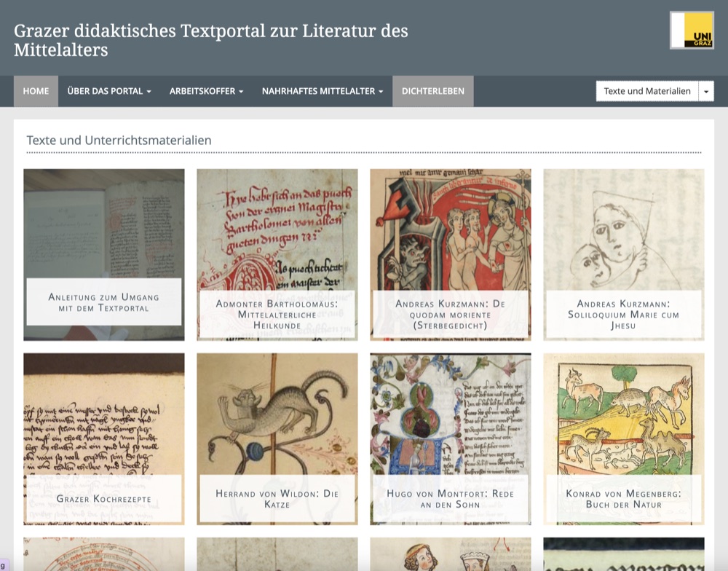The image size is (728, 571).
Task: Expand the Über das Portal menu
Action: [x=109, y=91]
